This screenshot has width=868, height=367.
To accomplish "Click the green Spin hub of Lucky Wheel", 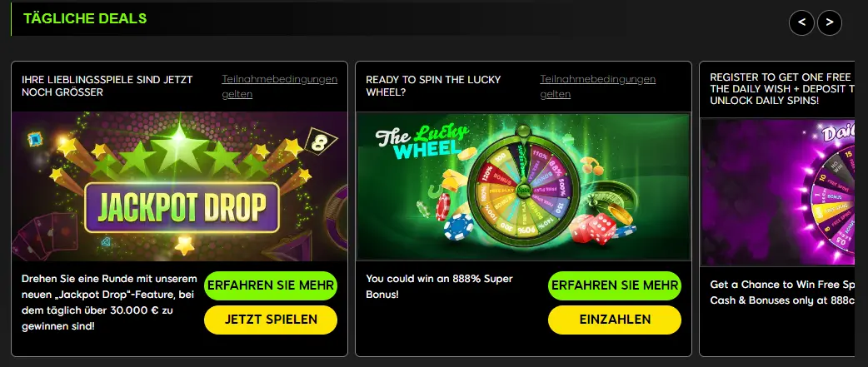I will pyautogui.click(x=523, y=190).
